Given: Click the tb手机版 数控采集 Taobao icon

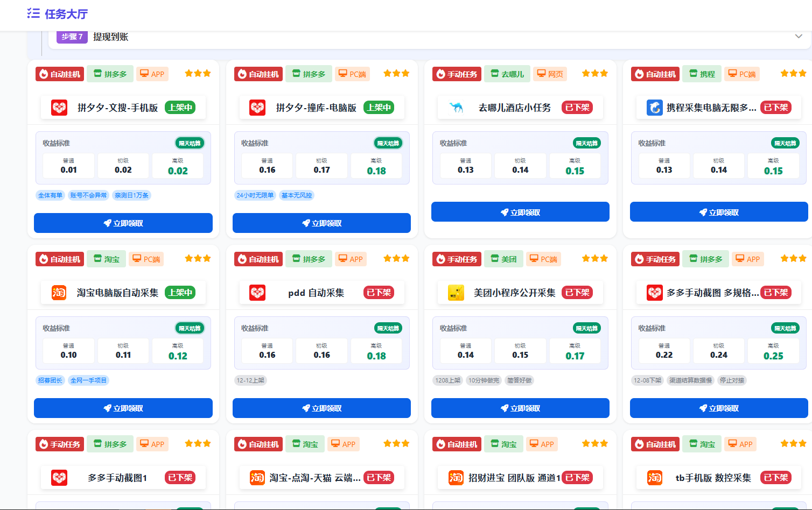Looking at the screenshot, I should tap(655, 478).
